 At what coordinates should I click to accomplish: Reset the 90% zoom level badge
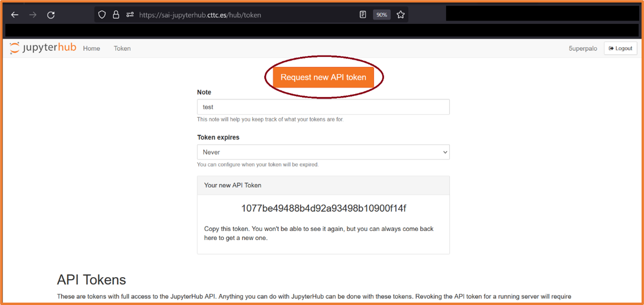382,15
